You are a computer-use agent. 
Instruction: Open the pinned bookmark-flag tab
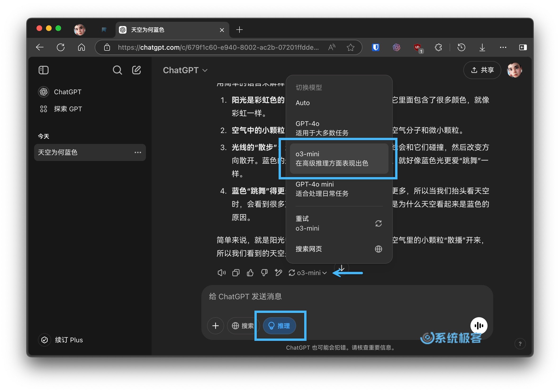click(x=104, y=30)
